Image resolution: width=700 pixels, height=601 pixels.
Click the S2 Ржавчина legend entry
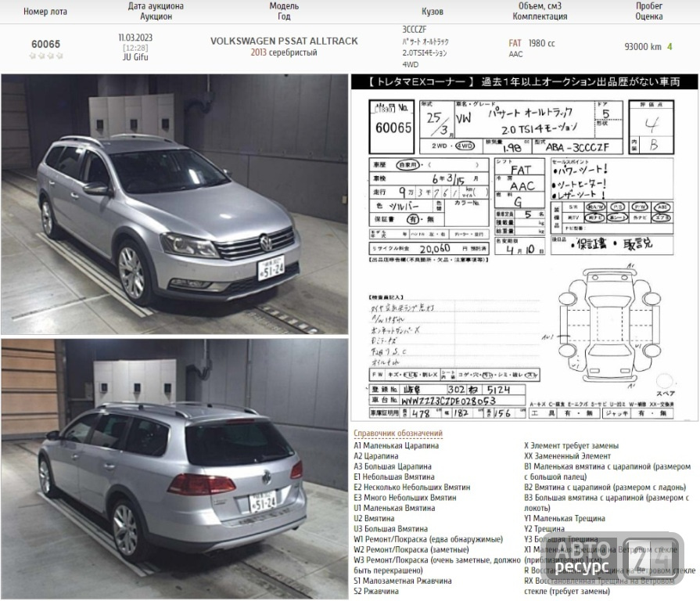(376, 591)
